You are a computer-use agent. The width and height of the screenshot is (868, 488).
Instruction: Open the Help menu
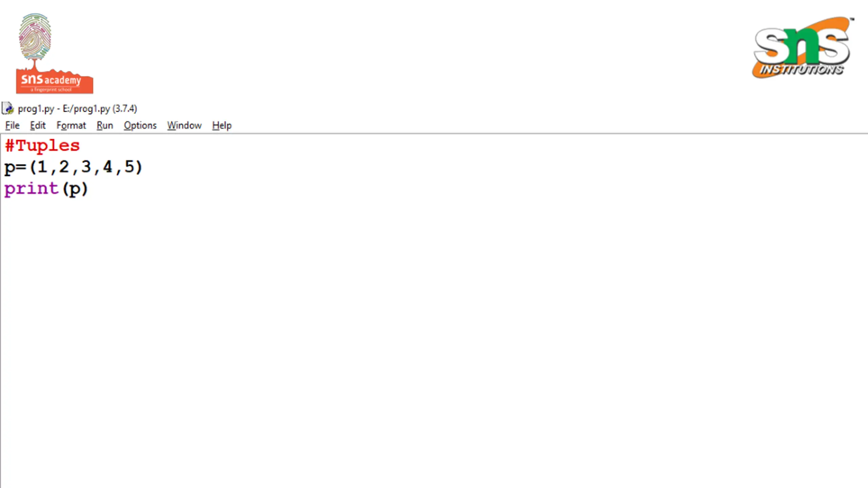click(x=222, y=125)
